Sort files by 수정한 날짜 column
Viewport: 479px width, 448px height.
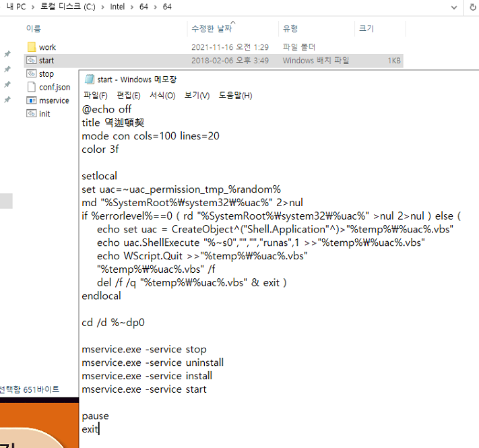212,28
